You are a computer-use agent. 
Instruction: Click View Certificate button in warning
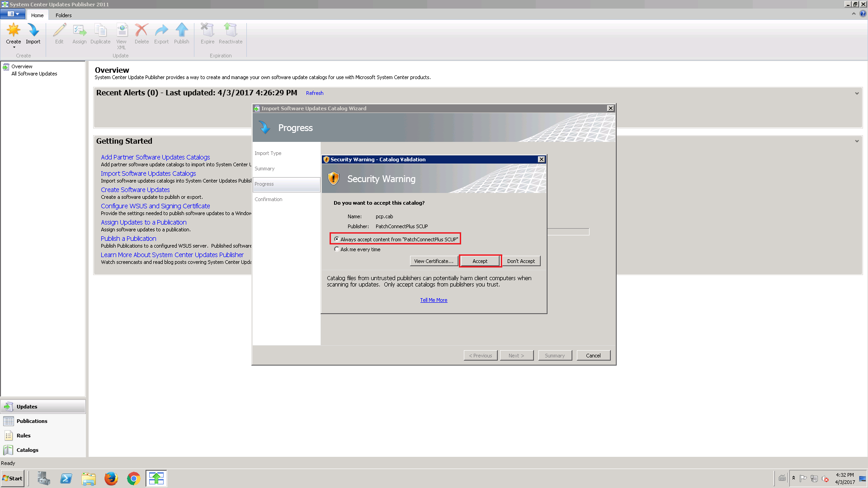coord(434,261)
